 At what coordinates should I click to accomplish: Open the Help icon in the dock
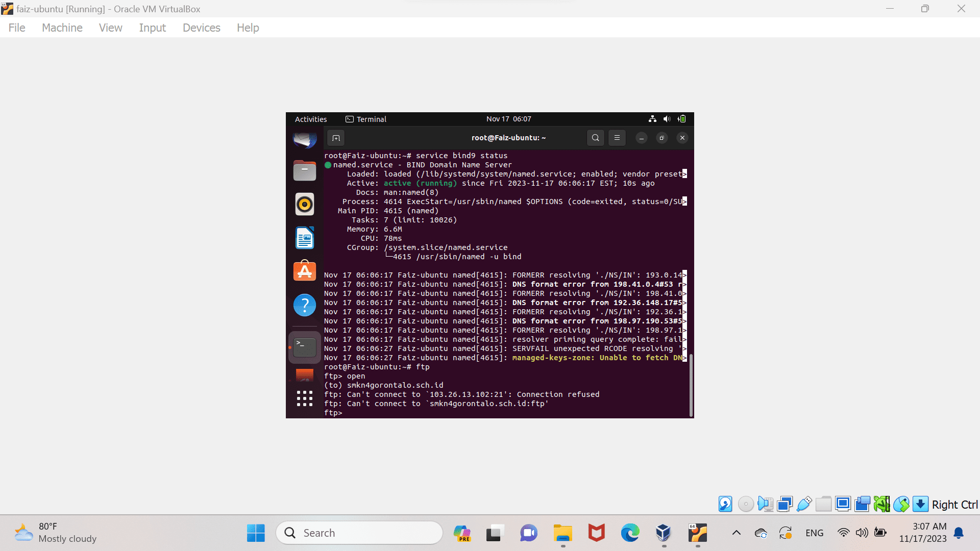pos(305,305)
